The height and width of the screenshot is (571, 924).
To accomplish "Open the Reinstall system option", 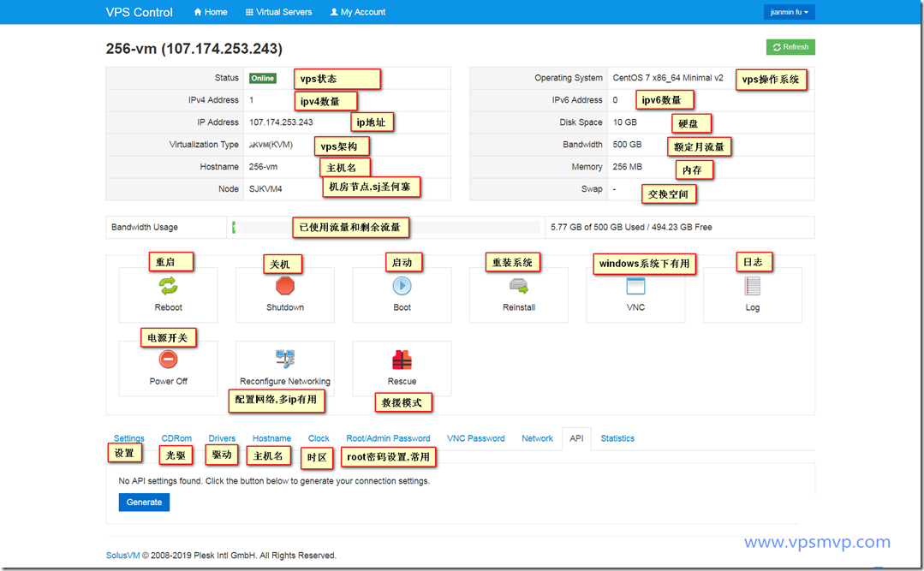I will [519, 287].
